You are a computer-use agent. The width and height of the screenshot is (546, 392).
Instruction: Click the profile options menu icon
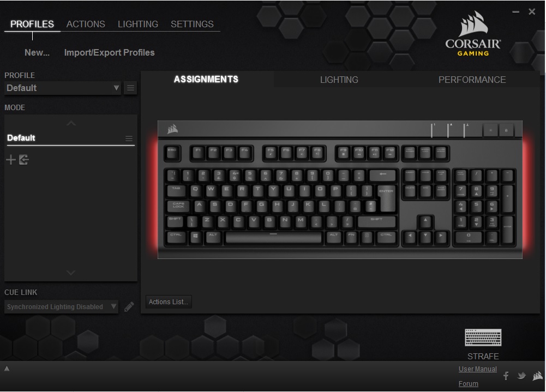click(x=130, y=88)
